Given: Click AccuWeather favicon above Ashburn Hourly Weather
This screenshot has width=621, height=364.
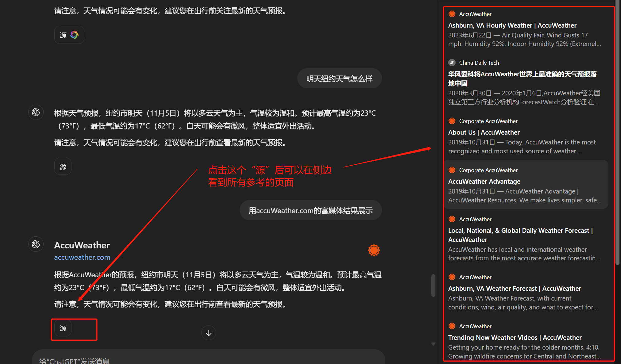Looking at the screenshot, I should tap(452, 14).
